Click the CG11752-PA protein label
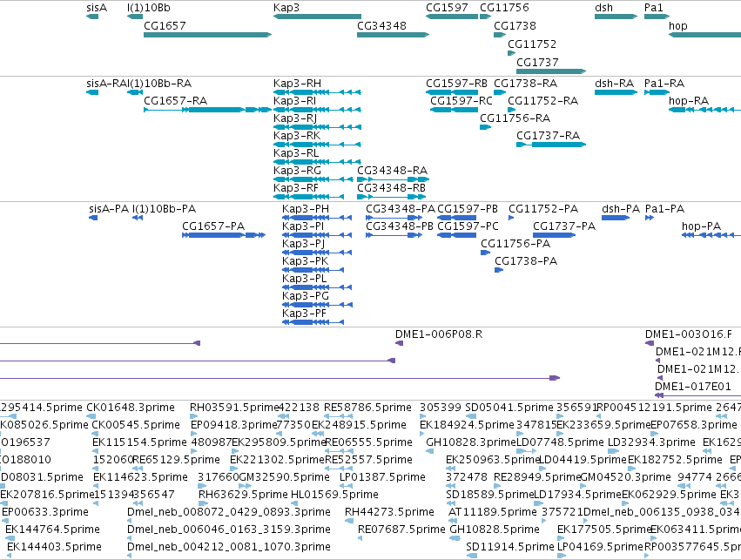Viewport: 741px width, 560px height. point(543,209)
